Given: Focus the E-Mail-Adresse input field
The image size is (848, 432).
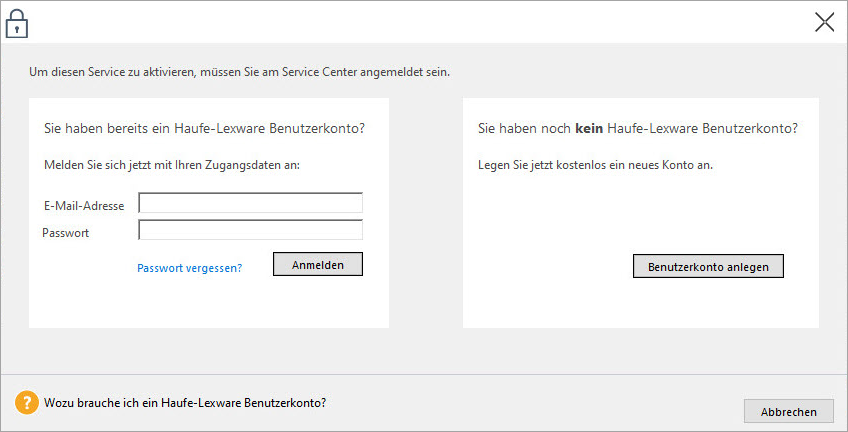Looking at the screenshot, I should coord(250,203).
